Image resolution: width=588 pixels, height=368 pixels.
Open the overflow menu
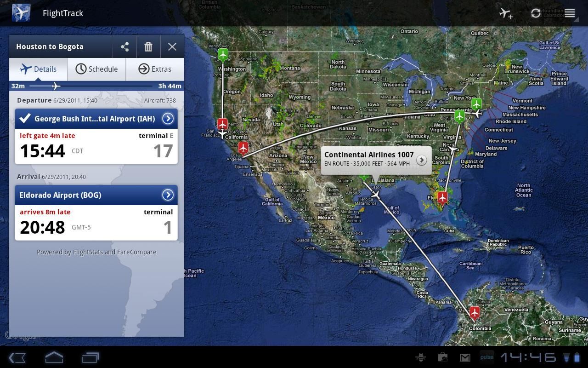coord(569,13)
